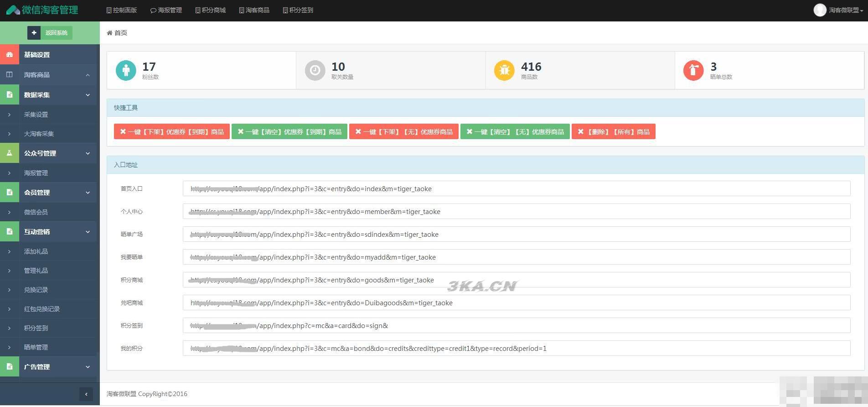This screenshot has height=407, width=868.
Task: Open 管理礼品 in the sidebar
Action: (x=36, y=271)
